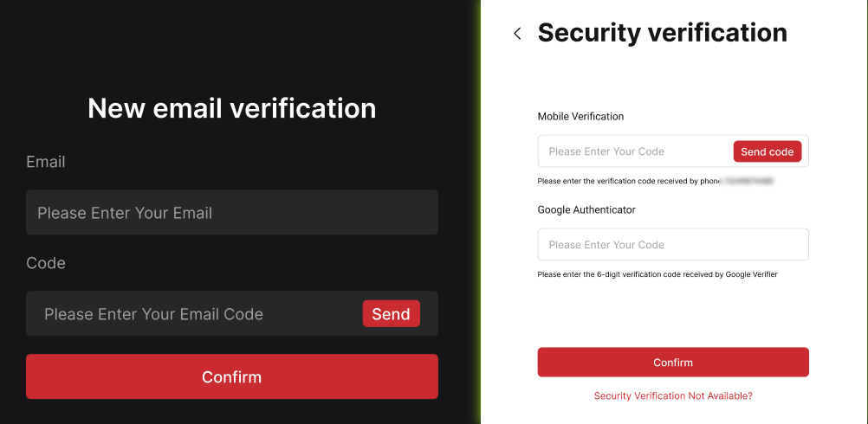Viewport: 868px width, 424px height.
Task: Click the blurred phone number
Action: click(747, 182)
